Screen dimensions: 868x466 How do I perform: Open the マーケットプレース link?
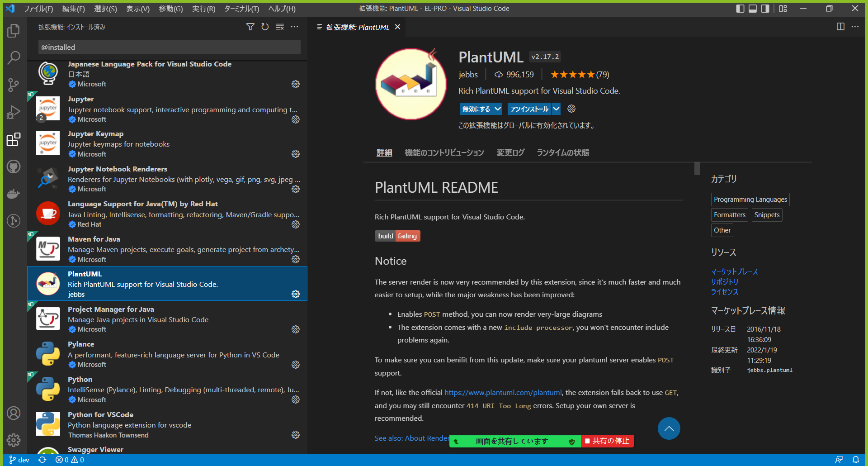[x=734, y=271]
